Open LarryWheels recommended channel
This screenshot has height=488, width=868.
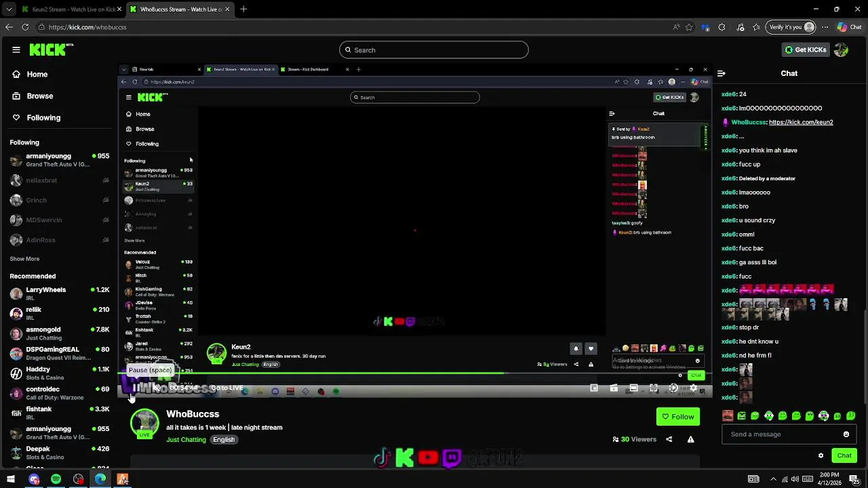coord(60,293)
